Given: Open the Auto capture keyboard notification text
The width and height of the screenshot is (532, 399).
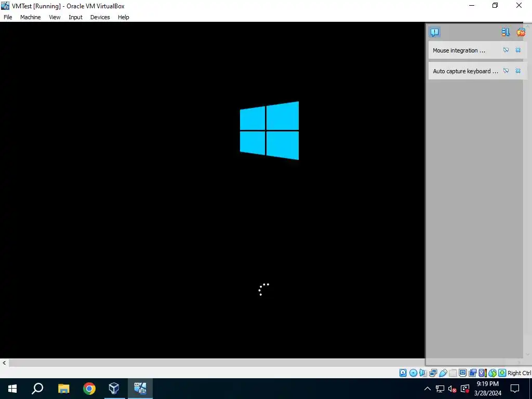Looking at the screenshot, I should pyautogui.click(x=465, y=71).
